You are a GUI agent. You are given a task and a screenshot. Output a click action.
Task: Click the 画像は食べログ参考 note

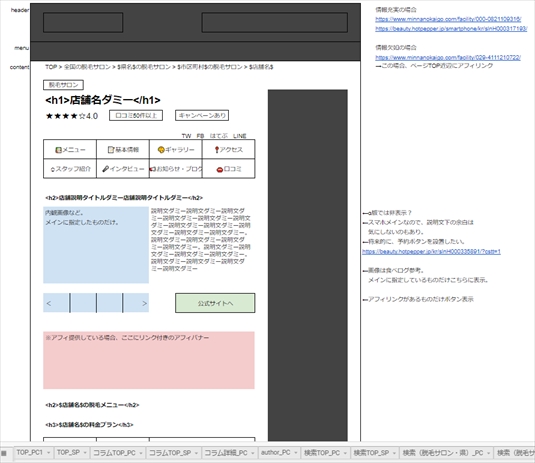pos(393,271)
